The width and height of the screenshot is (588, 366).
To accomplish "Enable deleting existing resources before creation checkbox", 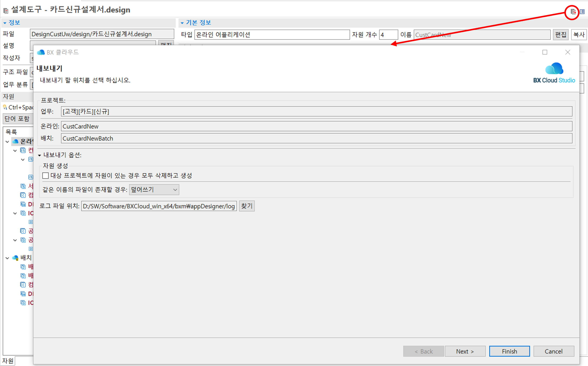I will point(45,175).
